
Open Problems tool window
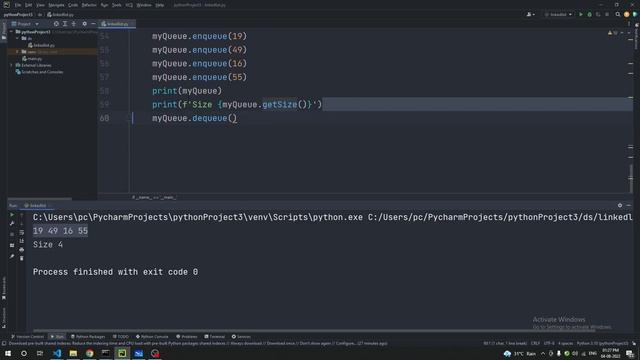[187, 337]
